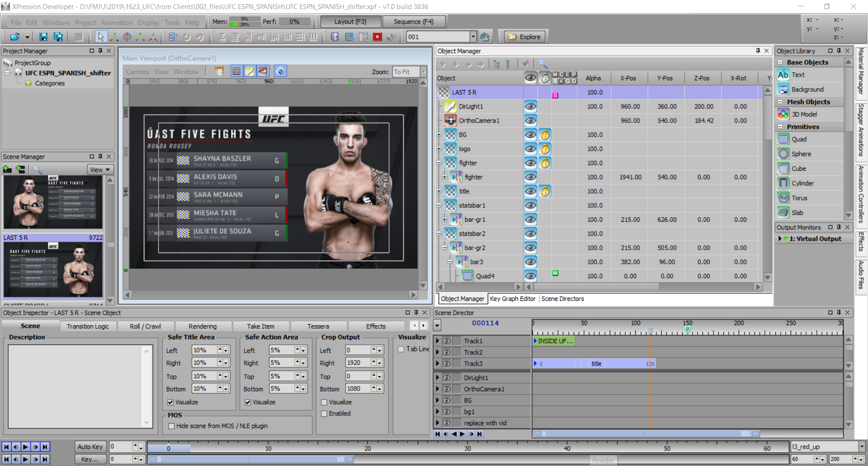Viewport: 868px width, 466px height.
Task: Expand Track3 in Scene Director
Action: point(437,363)
